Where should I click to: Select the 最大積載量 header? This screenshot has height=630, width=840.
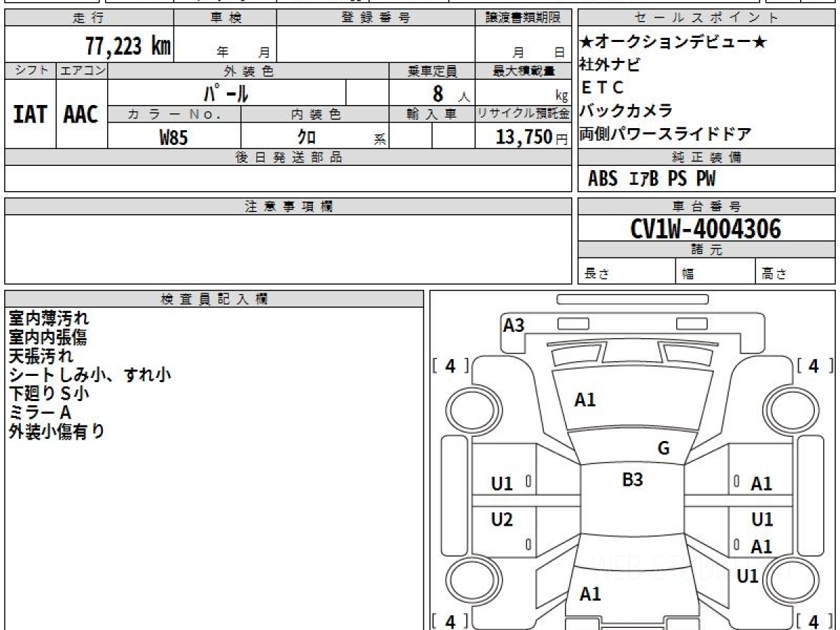point(524,71)
